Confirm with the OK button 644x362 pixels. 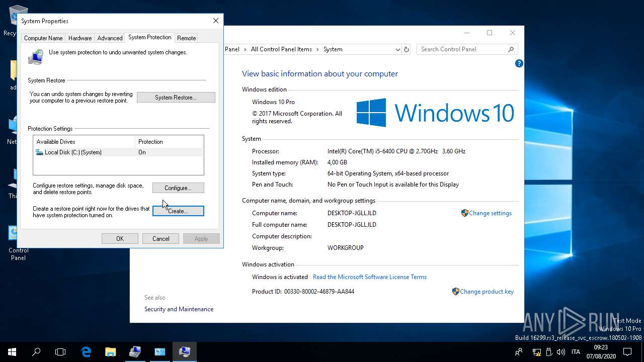coord(120,239)
